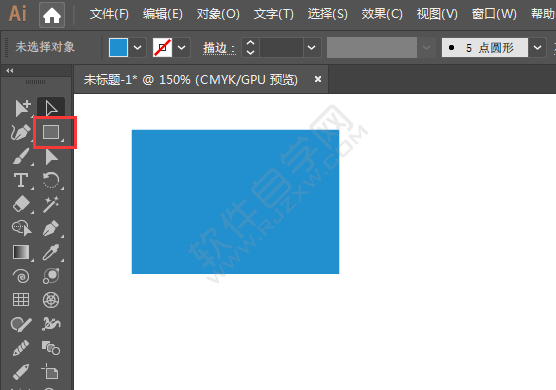
Task: Open the 5 点圆形 brush dropdown
Action: (538, 48)
